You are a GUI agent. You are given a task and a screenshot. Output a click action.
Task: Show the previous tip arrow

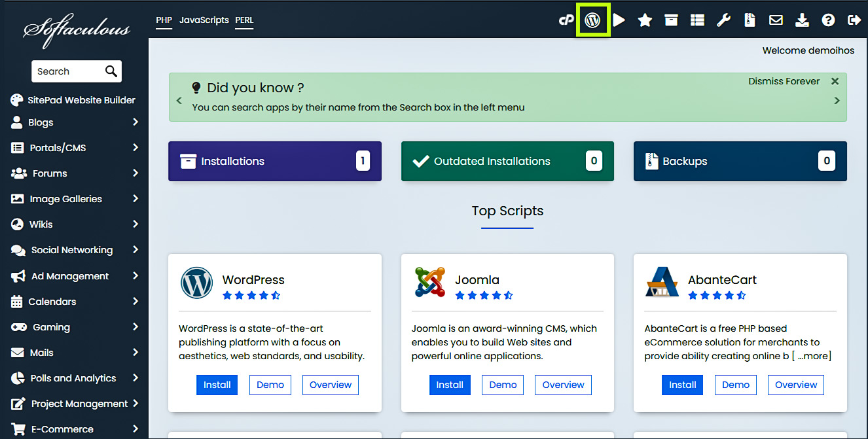point(179,101)
